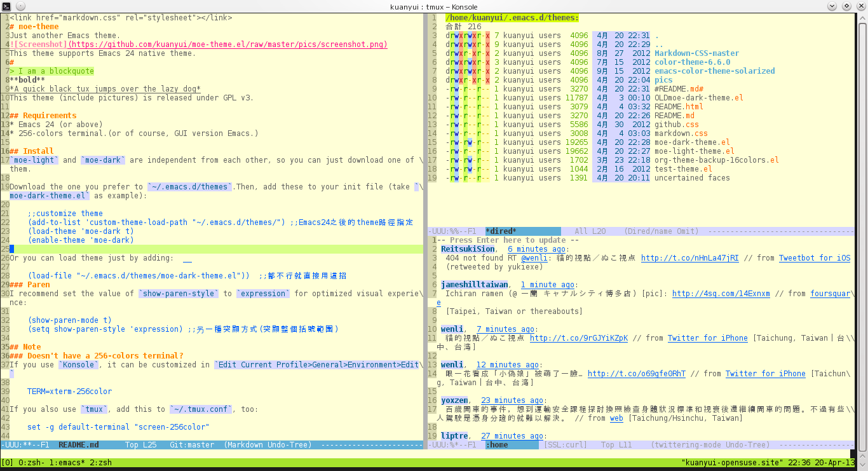Open ReitsukiSion's Twitter profile link
The image size is (868, 471).
(468, 249)
